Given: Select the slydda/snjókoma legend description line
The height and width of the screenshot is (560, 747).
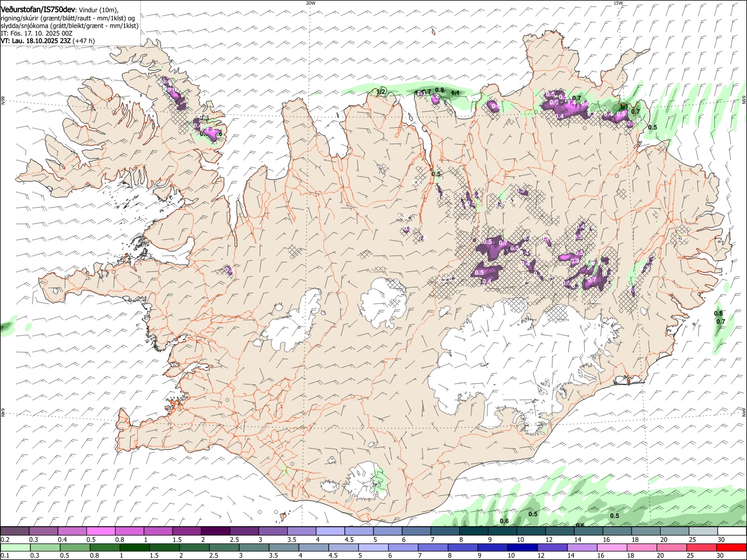Looking at the screenshot, I should (70, 26).
